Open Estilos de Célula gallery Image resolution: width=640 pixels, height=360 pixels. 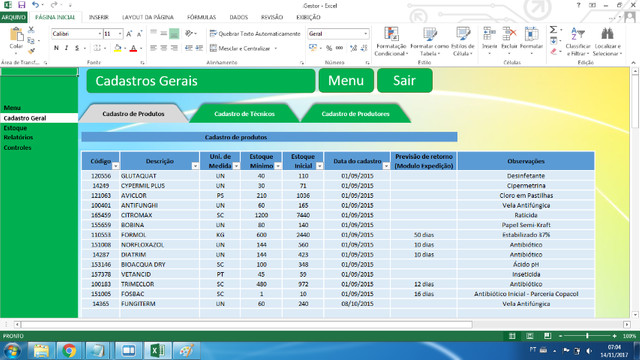(463, 42)
